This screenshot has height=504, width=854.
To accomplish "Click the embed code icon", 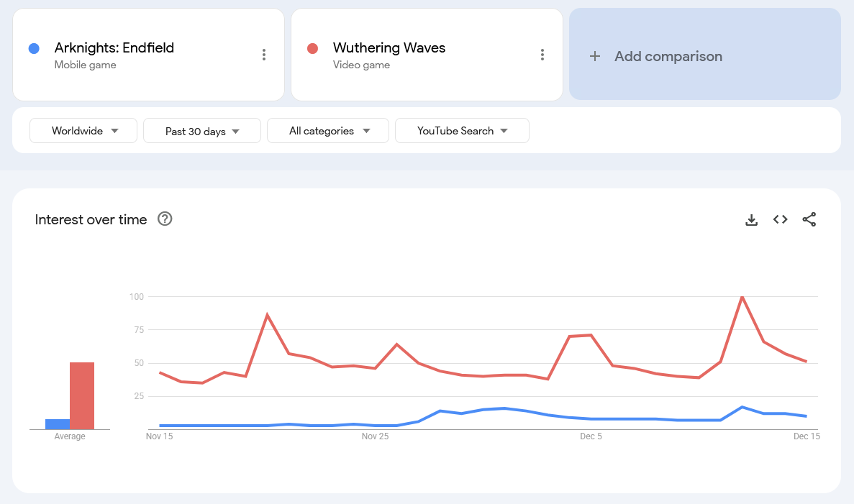I will tap(780, 220).
